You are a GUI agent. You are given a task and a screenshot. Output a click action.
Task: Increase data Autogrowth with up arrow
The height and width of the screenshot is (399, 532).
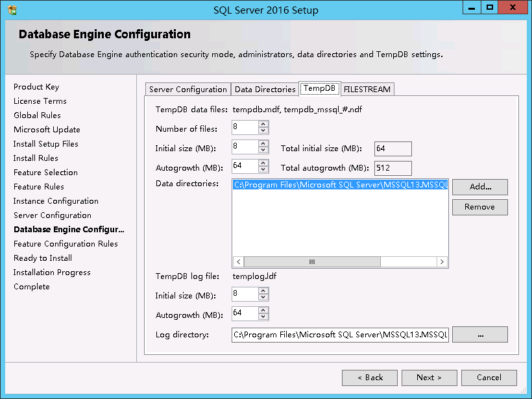tap(263, 163)
